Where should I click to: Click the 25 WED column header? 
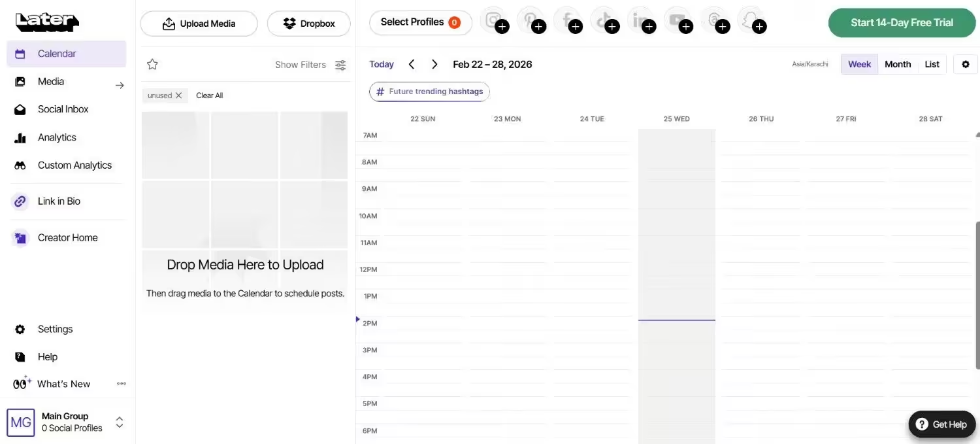677,119
